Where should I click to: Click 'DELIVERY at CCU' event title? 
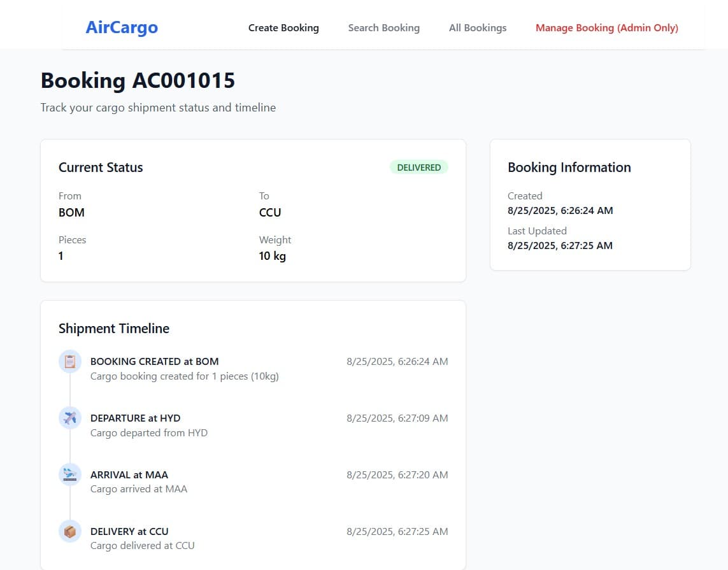click(x=129, y=532)
